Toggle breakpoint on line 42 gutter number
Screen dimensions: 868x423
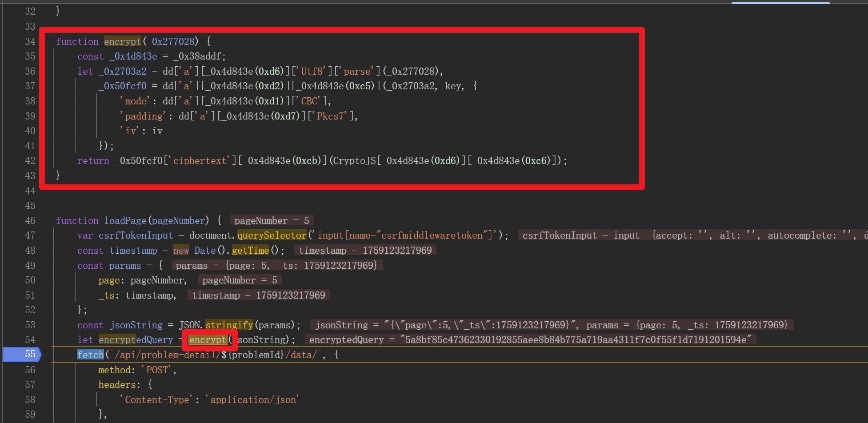[30, 160]
